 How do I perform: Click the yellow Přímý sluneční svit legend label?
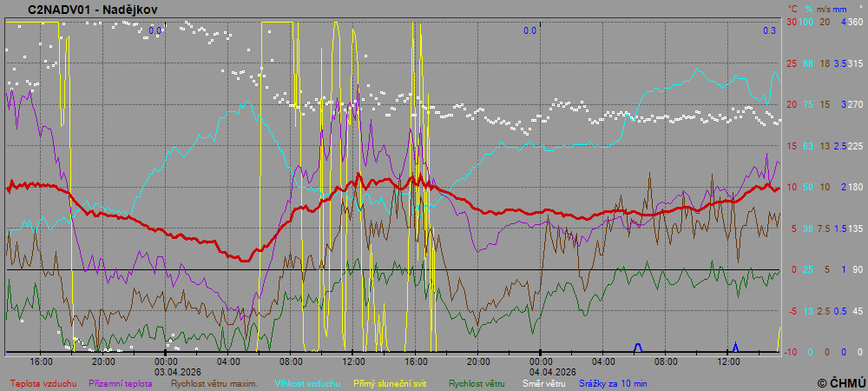[x=390, y=382]
